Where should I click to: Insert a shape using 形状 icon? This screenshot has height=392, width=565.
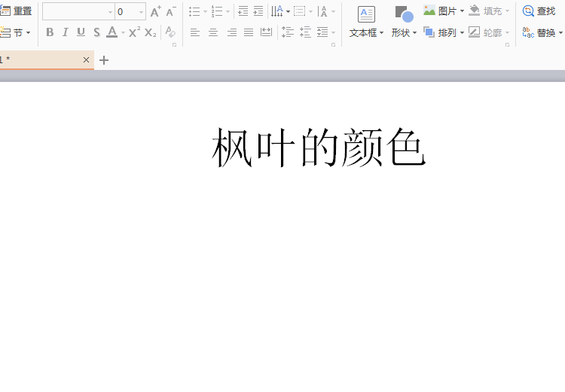pyautogui.click(x=404, y=14)
